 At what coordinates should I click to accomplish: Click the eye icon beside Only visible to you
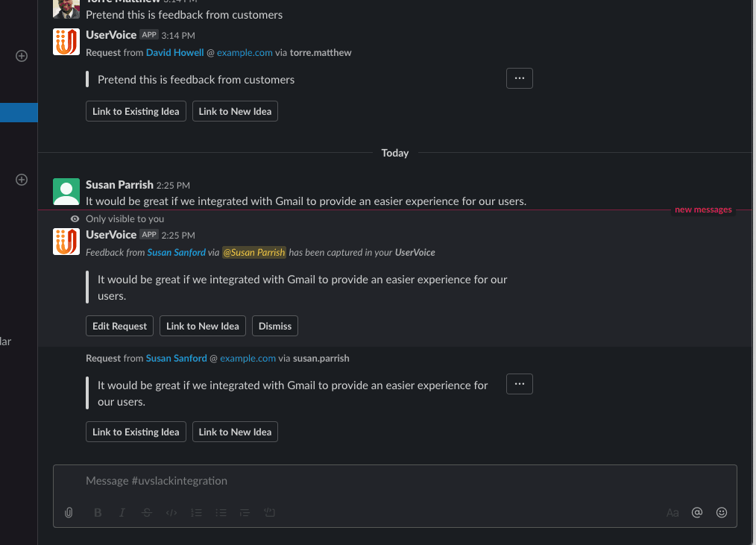75,219
